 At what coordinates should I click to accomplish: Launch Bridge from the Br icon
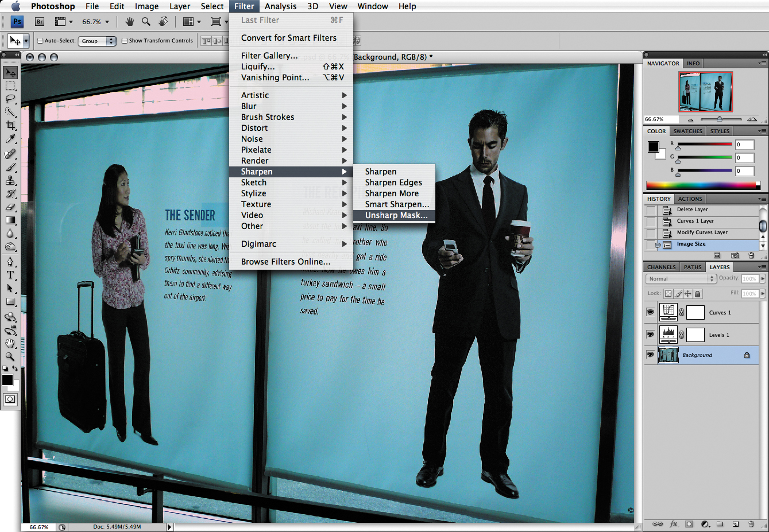point(40,22)
